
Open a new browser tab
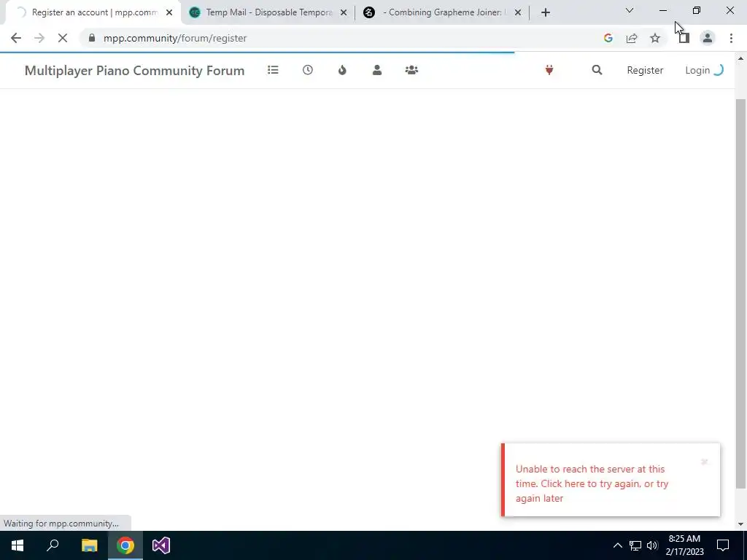pos(546,12)
